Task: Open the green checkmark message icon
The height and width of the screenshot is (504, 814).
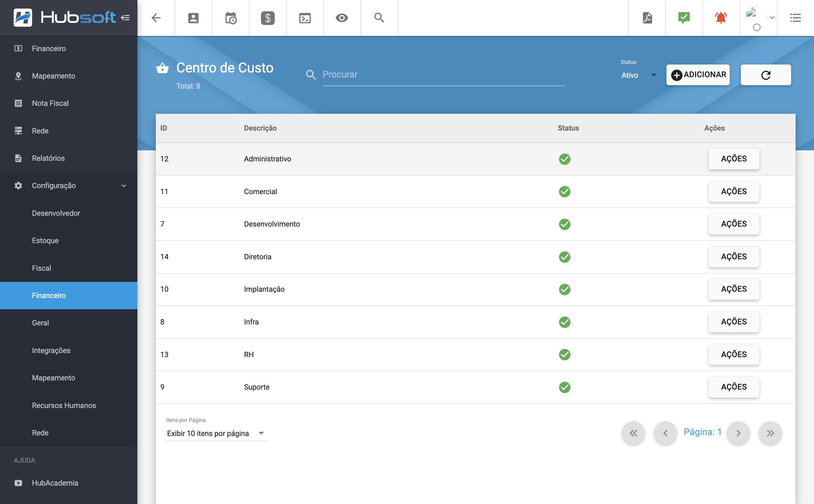Action: point(684,18)
